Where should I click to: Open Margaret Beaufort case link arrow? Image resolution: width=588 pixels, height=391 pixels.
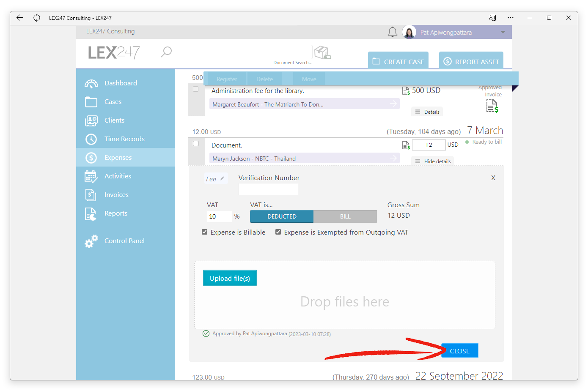click(393, 104)
